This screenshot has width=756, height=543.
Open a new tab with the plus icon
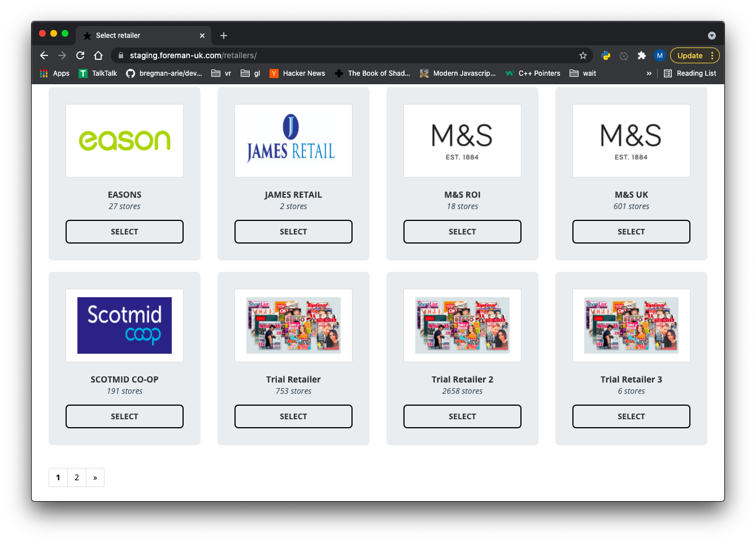tap(224, 36)
